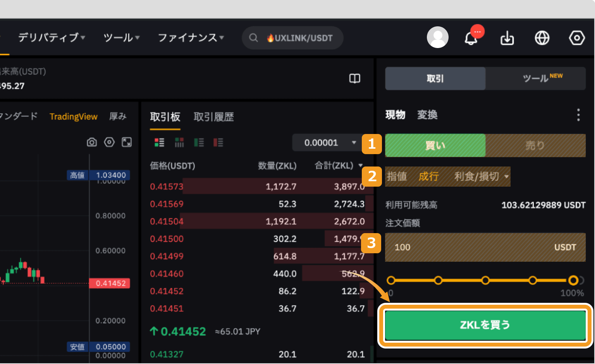Screen dimensions: 595x364
Task: Open chart settings hexagon icon
Action: click(109, 142)
